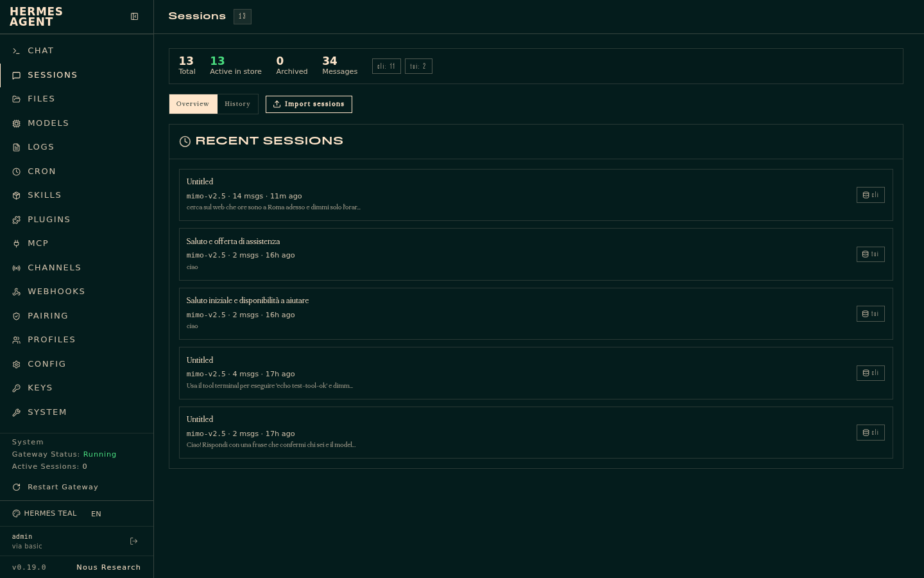Collapse the sidebar with the panel icon
Image resolution: width=924 pixels, height=578 pixels.
134,17
